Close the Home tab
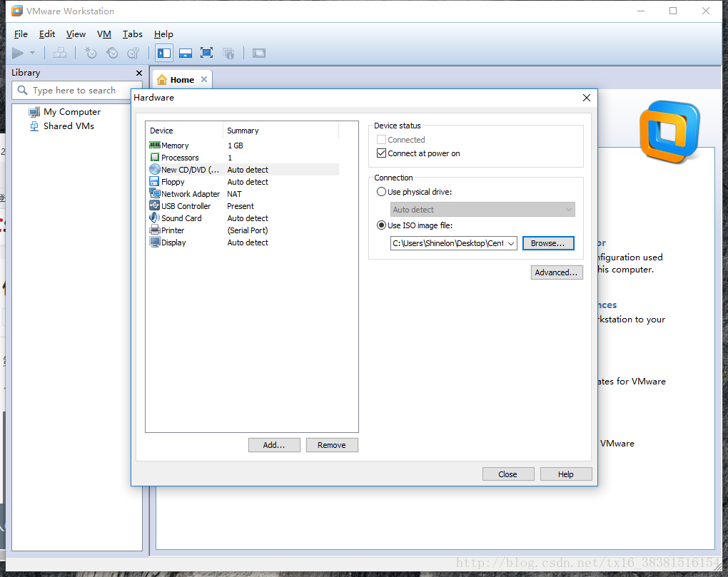Screen dimensions: 728x577 (204, 79)
